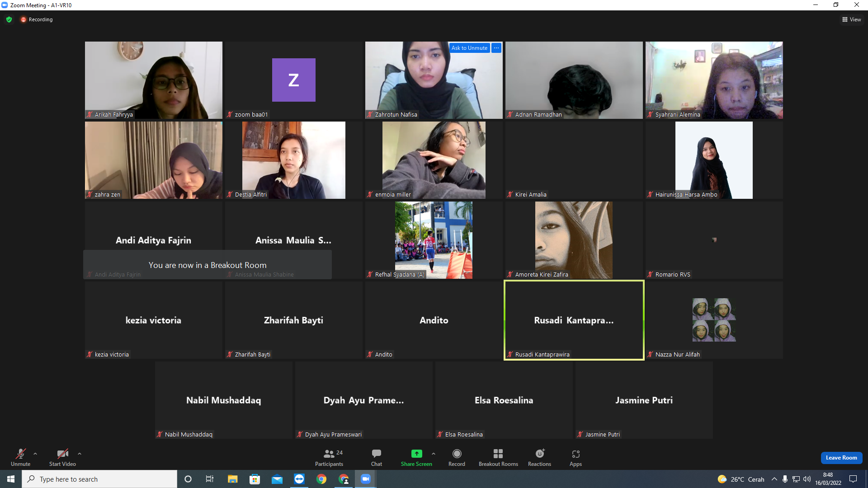Click the Leave Room button
868x488 pixels.
841,458
